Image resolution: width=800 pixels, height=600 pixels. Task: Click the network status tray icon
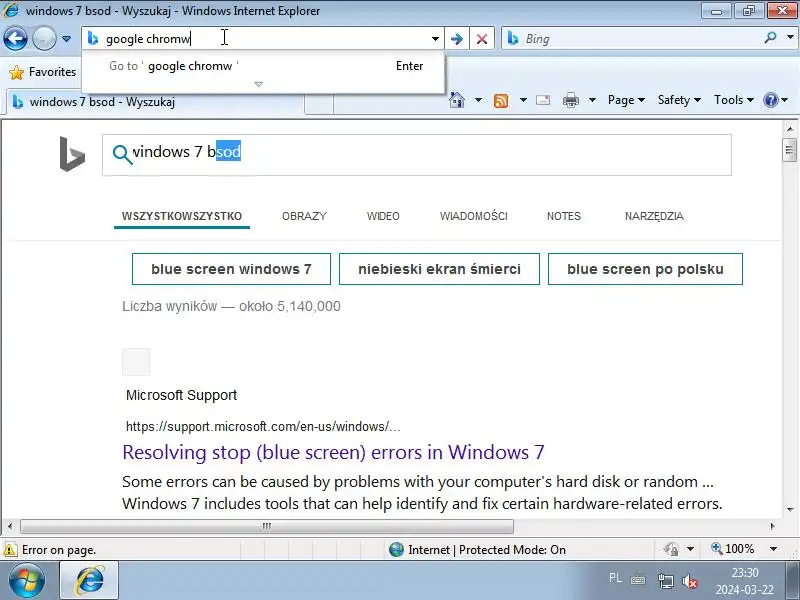pos(665,581)
